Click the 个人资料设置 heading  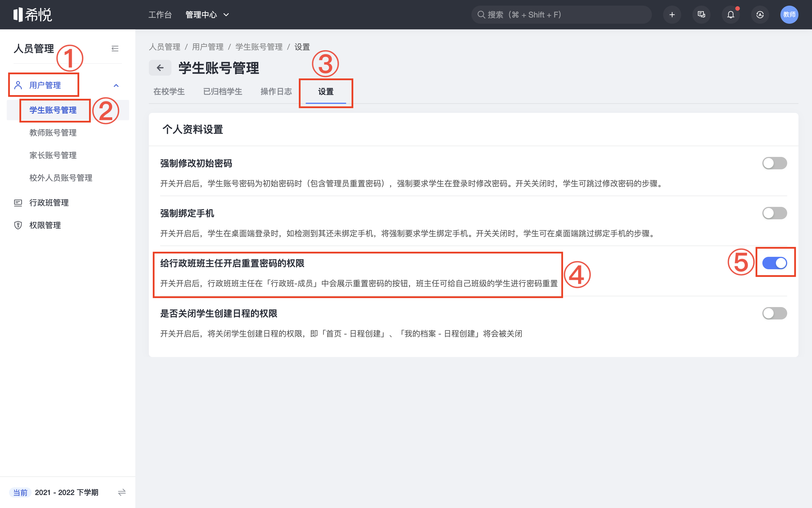(193, 129)
